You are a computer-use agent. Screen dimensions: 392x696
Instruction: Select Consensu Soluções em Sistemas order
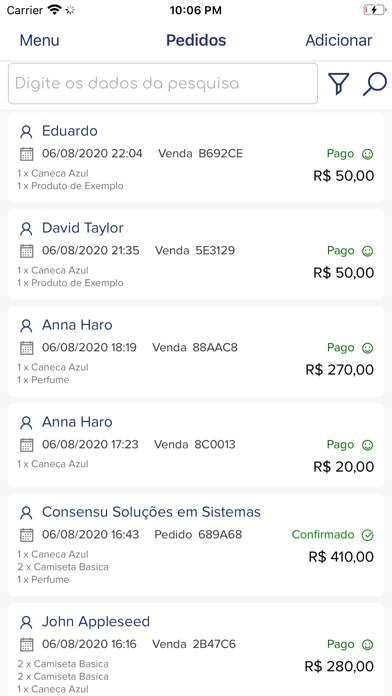[x=196, y=545]
